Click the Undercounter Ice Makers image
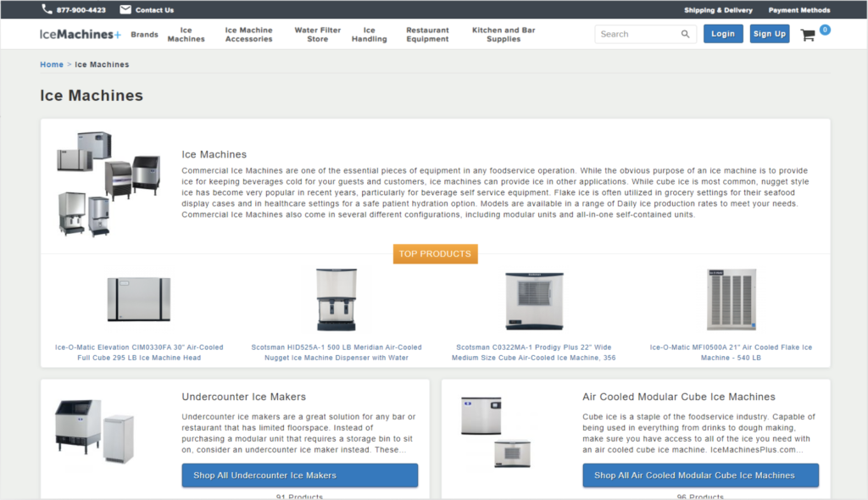868x500 pixels. [x=94, y=431]
